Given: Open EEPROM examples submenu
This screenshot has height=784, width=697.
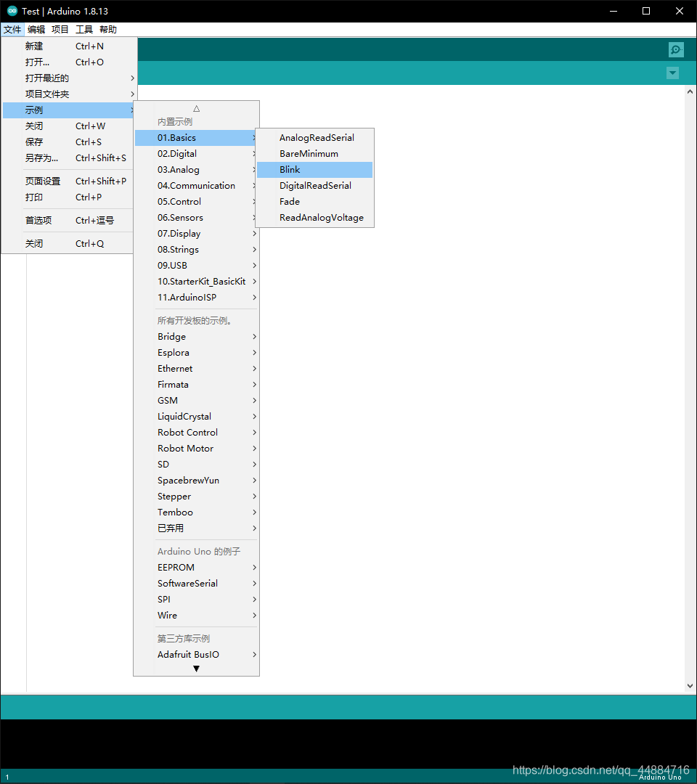Looking at the screenshot, I should 197,568.
